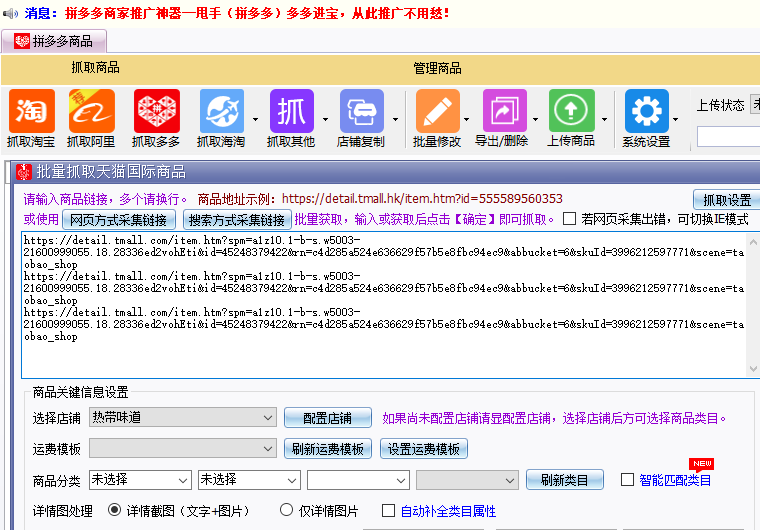760x530 pixels.
Task: Open the third empty 商品分类 dropdown
Action: coord(358,480)
